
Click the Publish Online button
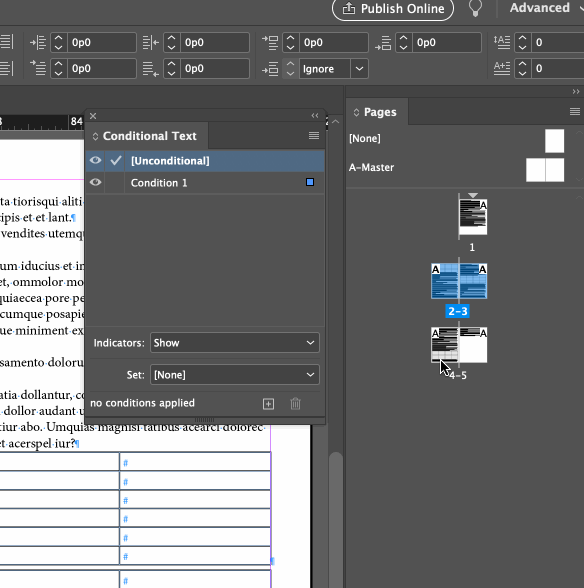(x=393, y=9)
